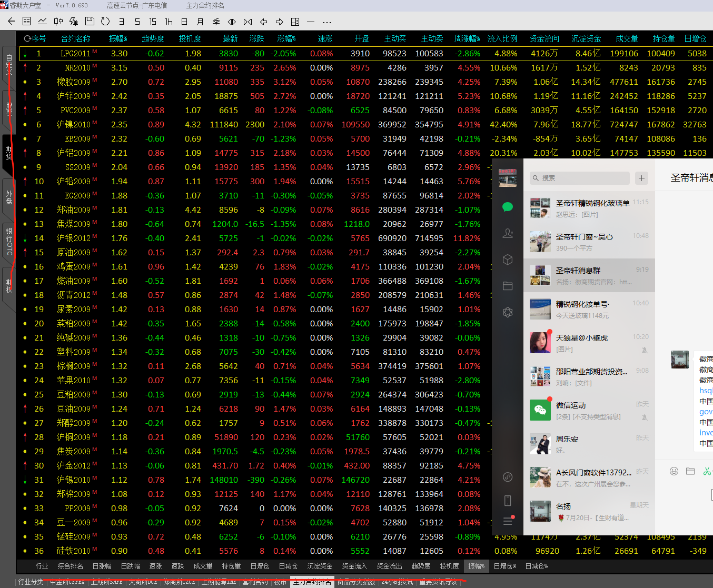Select the monthly 月 period button
The height and width of the screenshot is (588, 713).
click(x=200, y=22)
